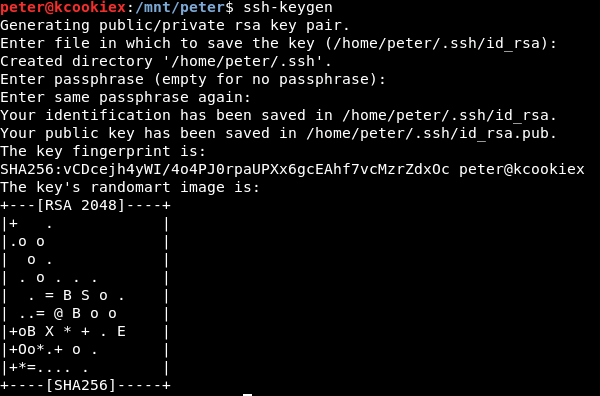
Task: Click 'Generating public/private rsa key pair' line
Action: click(175, 25)
